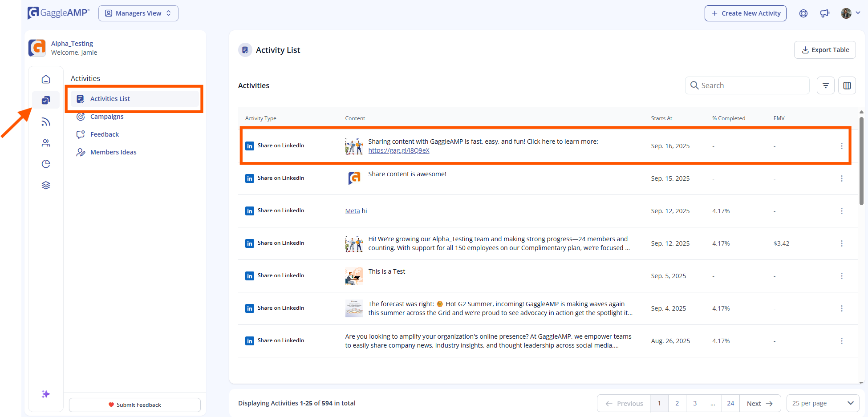Open the Home sidebar icon

[46, 79]
